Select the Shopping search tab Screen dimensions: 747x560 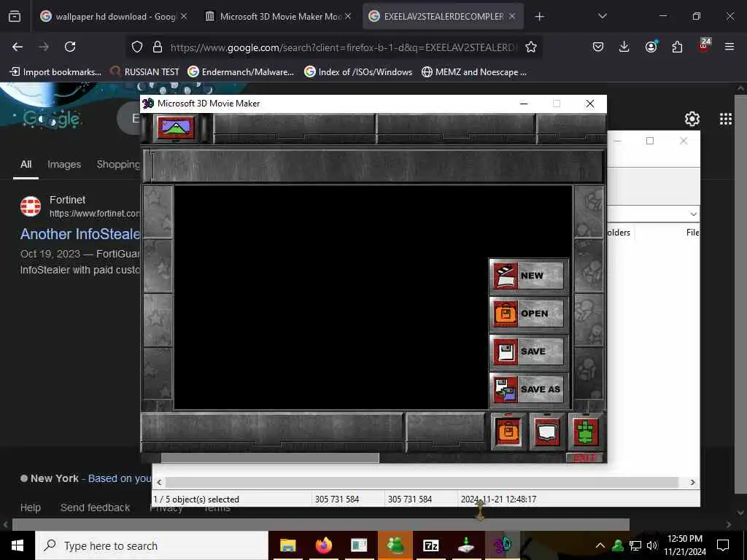pos(118,165)
